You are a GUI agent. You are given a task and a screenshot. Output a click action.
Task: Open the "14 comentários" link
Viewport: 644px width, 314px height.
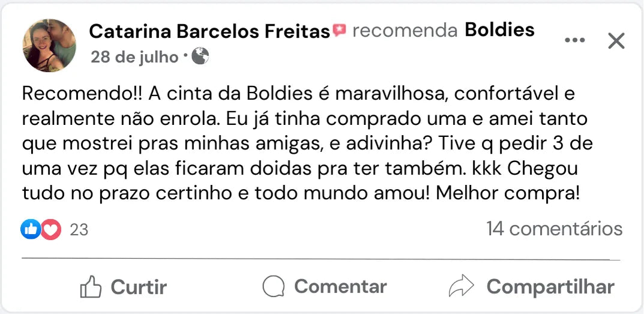(x=554, y=229)
